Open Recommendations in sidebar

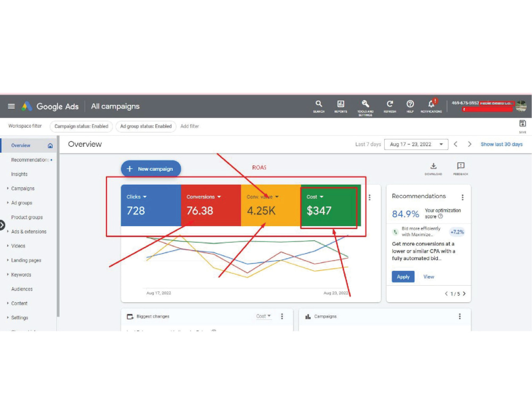tap(30, 160)
